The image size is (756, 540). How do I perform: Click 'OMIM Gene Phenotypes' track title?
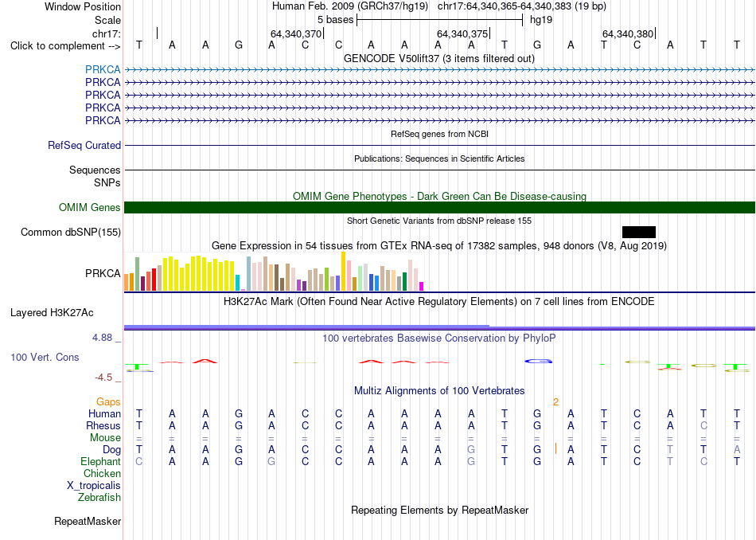click(440, 196)
